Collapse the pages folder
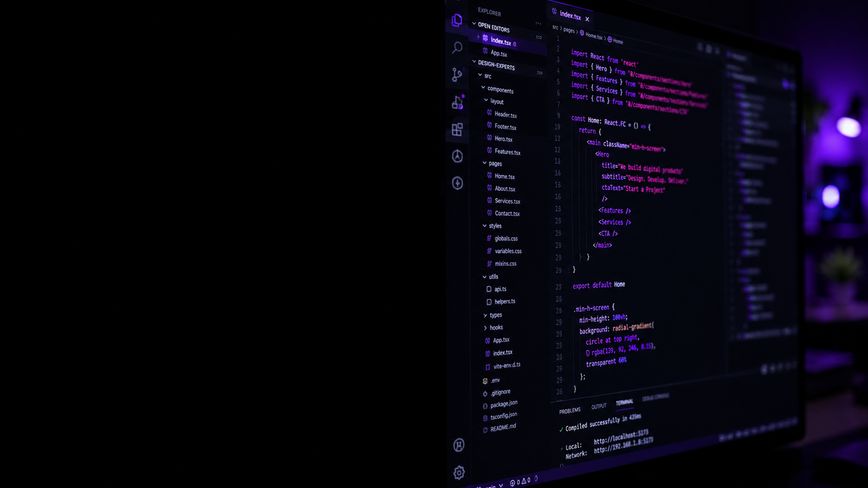The width and height of the screenshot is (868, 488). pyautogui.click(x=484, y=163)
